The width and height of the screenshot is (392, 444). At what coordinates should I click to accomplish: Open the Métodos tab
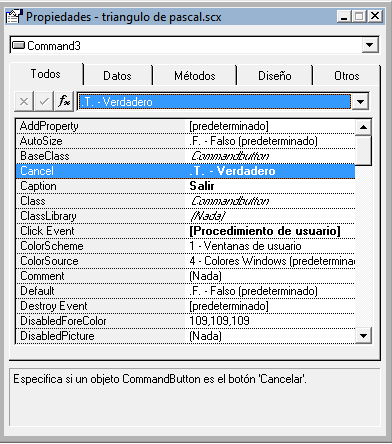pyautogui.click(x=195, y=76)
